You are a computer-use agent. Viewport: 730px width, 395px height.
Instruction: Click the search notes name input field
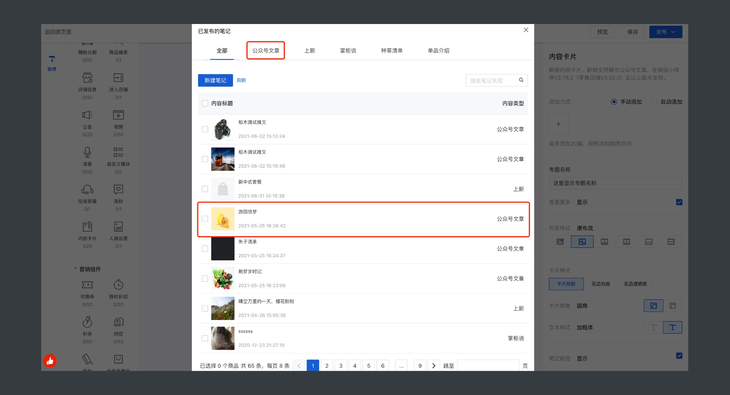click(x=492, y=81)
